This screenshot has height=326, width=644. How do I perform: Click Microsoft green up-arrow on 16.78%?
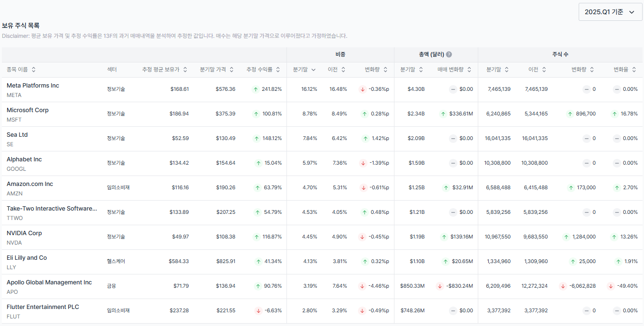coord(615,114)
